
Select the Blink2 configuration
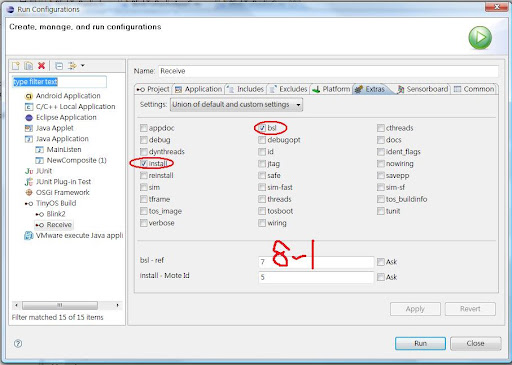[51, 214]
